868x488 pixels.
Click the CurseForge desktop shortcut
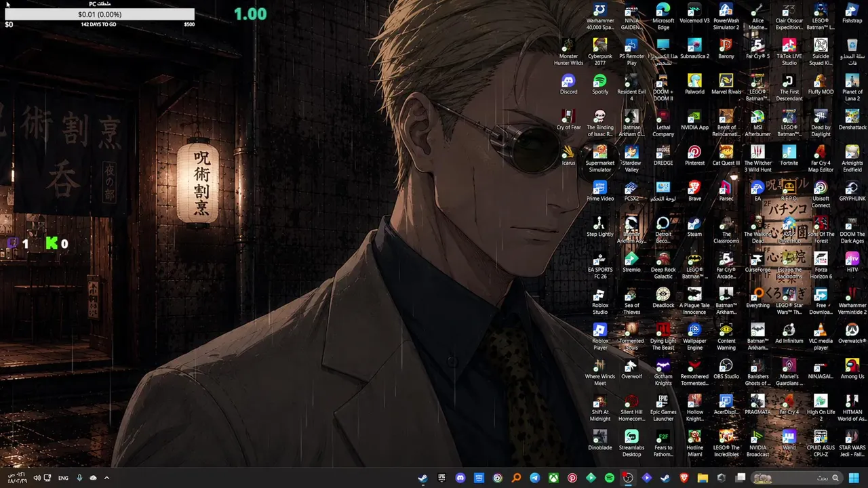[x=757, y=261]
